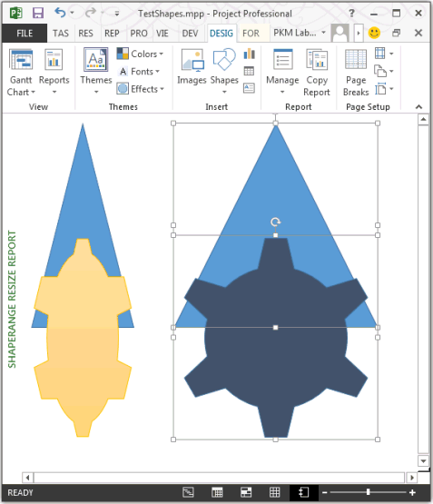Switch to the DEV ribbon tab
Screen dimensions: 433x504
pyautogui.click(x=190, y=33)
